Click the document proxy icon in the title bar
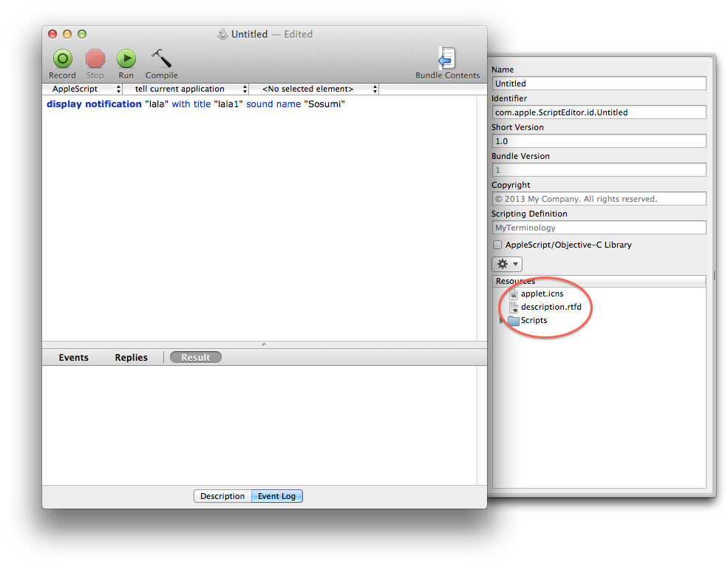The image size is (728, 567). tap(222, 34)
